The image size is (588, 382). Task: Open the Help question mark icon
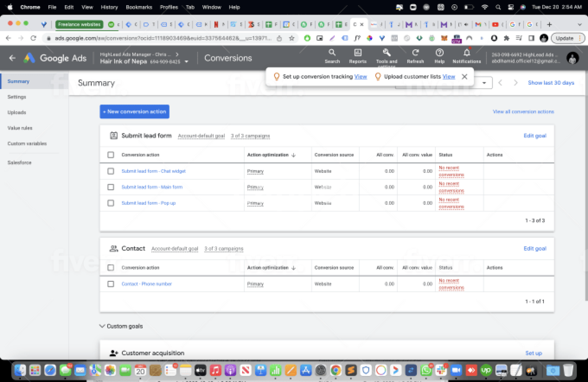tap(439, 53)
